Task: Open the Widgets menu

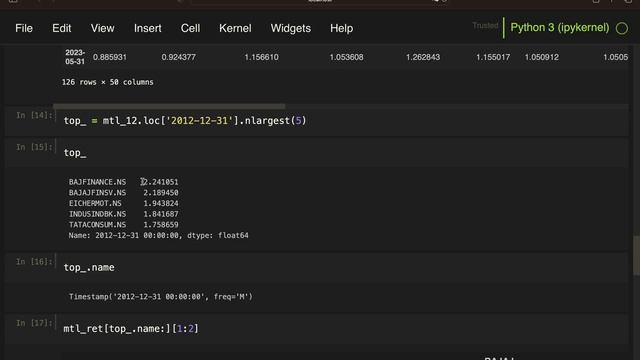Action: [x=291, y=28]
